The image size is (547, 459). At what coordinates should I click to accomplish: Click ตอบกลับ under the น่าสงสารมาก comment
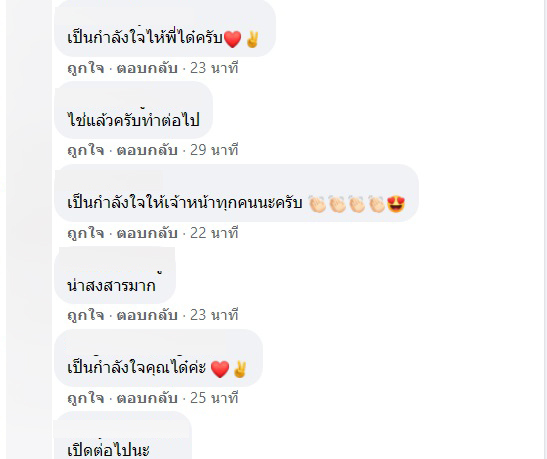click(147, 315)
